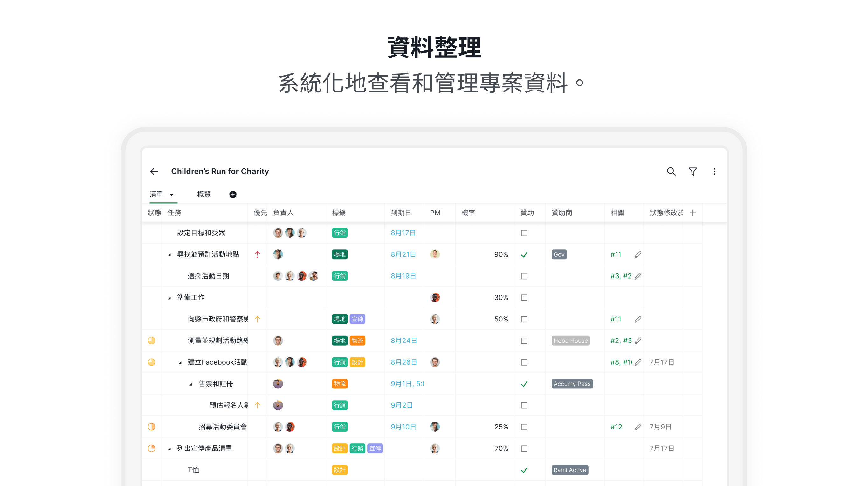This screenshot has width=868, height=486.
Task: Click PM avatar in 尋找並預訂活動地點 row
Action: click(x=435, y=254)
